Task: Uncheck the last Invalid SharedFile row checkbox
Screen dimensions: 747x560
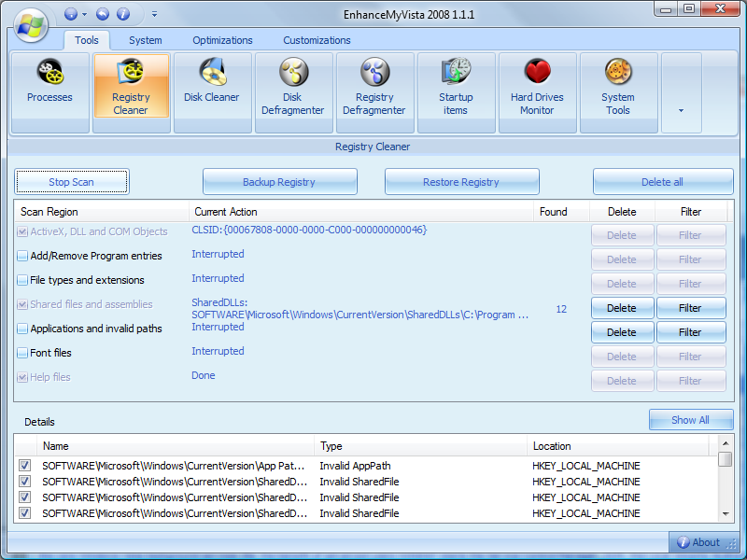Action: (x=25, y=512)
